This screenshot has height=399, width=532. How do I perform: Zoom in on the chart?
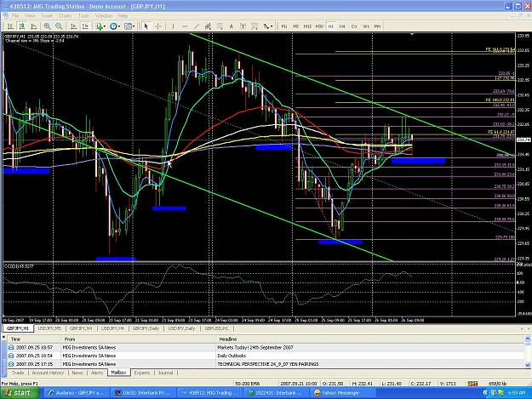[x=47, y=26]
